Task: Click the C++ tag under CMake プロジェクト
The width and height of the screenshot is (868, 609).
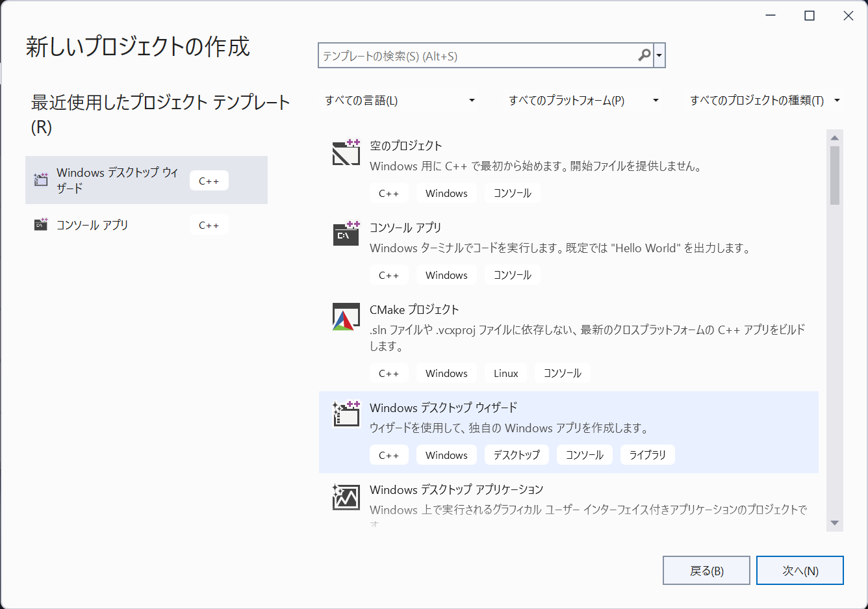Action: (x=389, y=373)
